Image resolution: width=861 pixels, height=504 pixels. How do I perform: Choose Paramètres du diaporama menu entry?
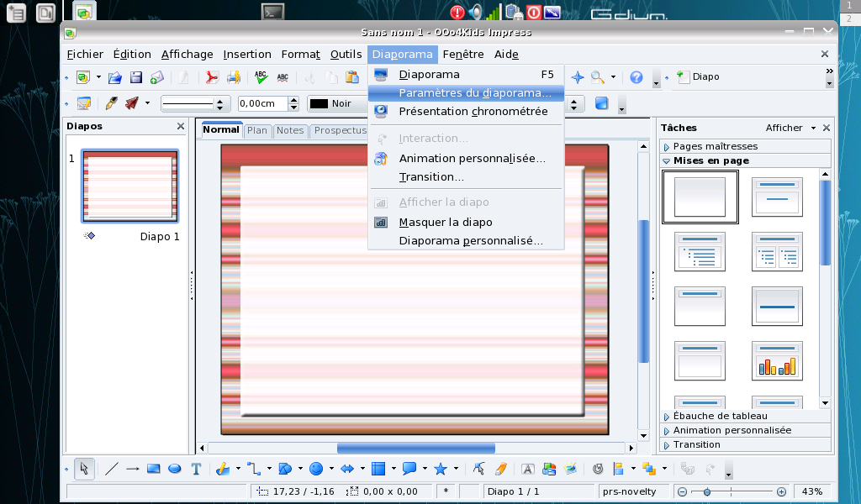(x=475, y=93)
